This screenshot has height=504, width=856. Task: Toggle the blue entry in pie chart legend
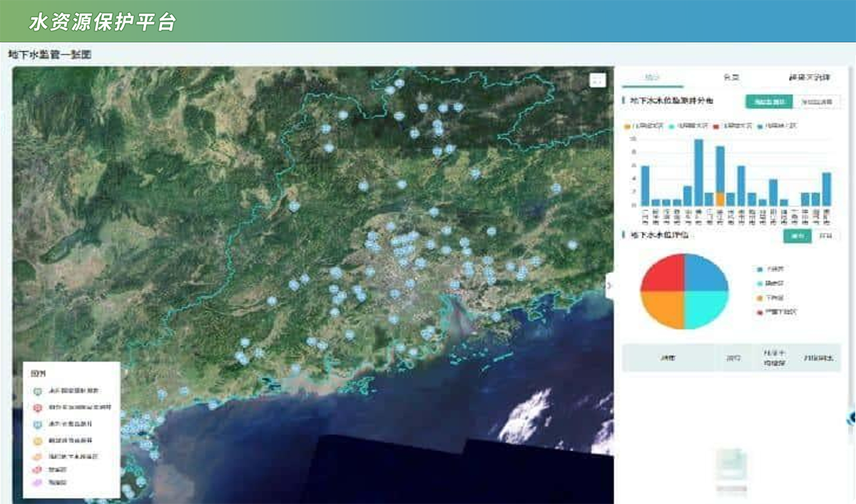[x=770, y=269]
